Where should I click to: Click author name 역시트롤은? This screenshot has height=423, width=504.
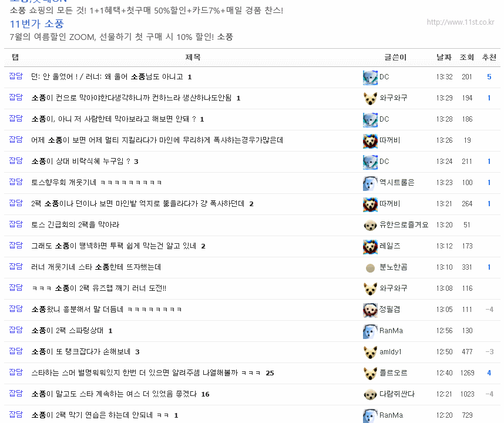pos(397,183)
